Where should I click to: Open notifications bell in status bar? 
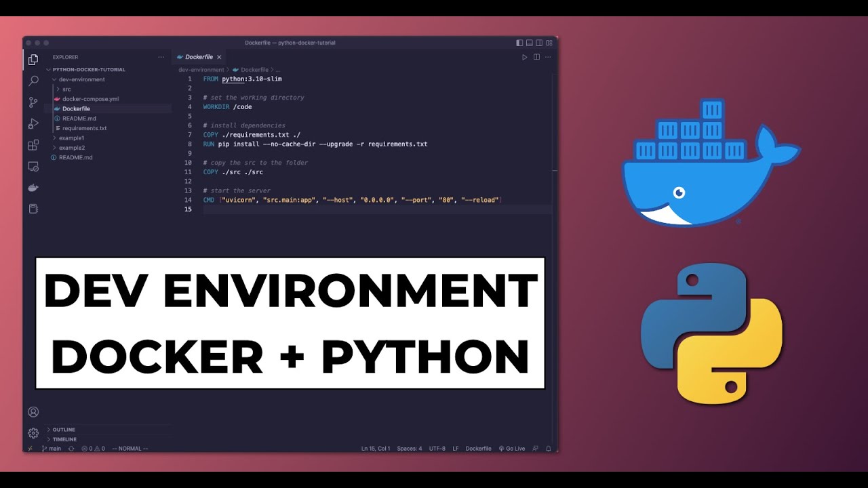[548, 449]
